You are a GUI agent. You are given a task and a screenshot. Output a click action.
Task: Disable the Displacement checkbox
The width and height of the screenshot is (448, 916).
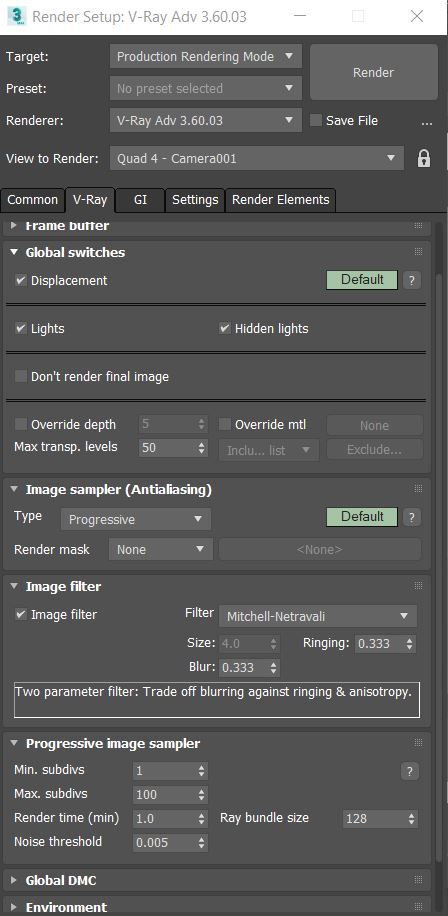click(x=21, y=280)
